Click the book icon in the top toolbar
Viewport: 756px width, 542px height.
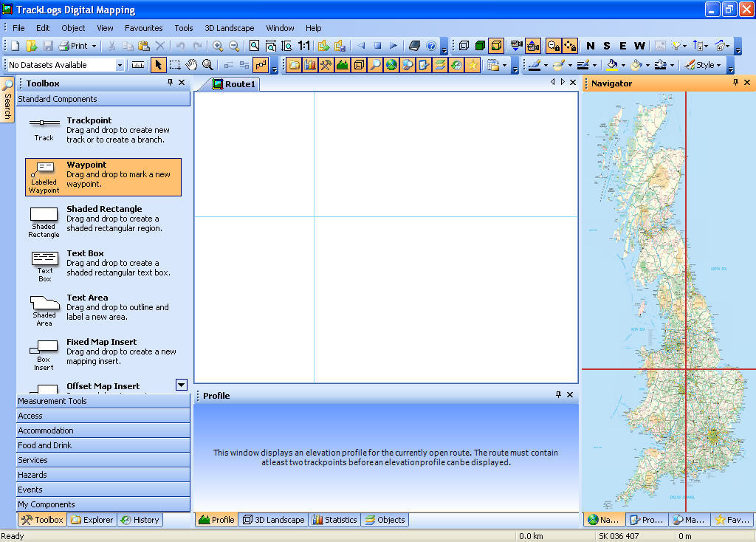(x=415, y=46)
